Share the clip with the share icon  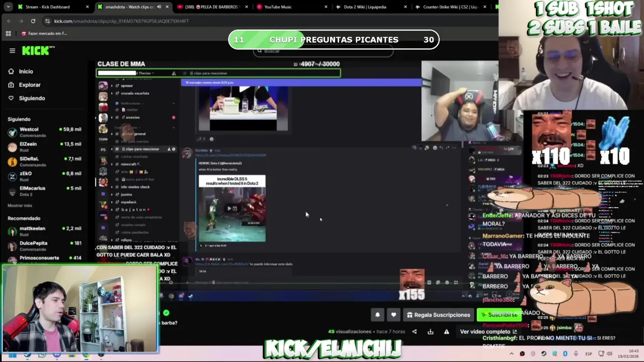pos(414,332)
